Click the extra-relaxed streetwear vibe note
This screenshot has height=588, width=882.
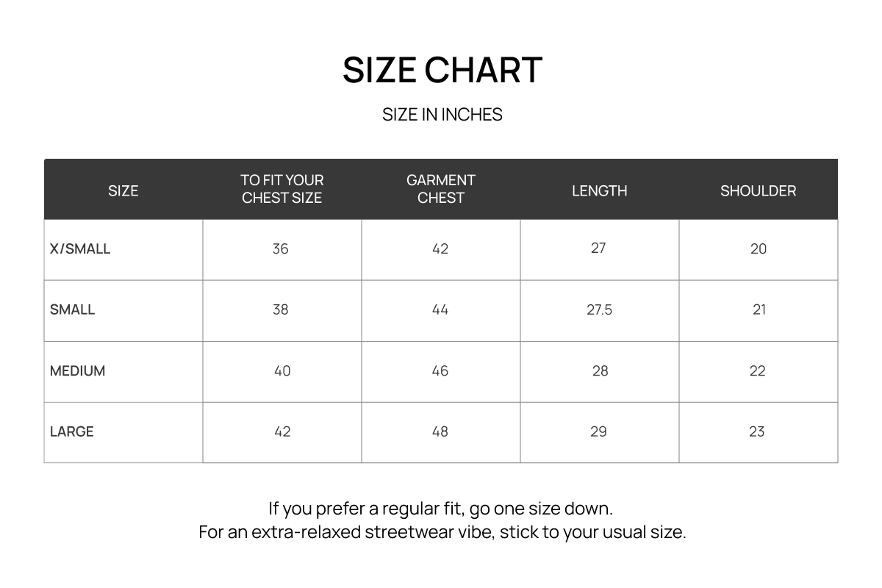(442, 532)
